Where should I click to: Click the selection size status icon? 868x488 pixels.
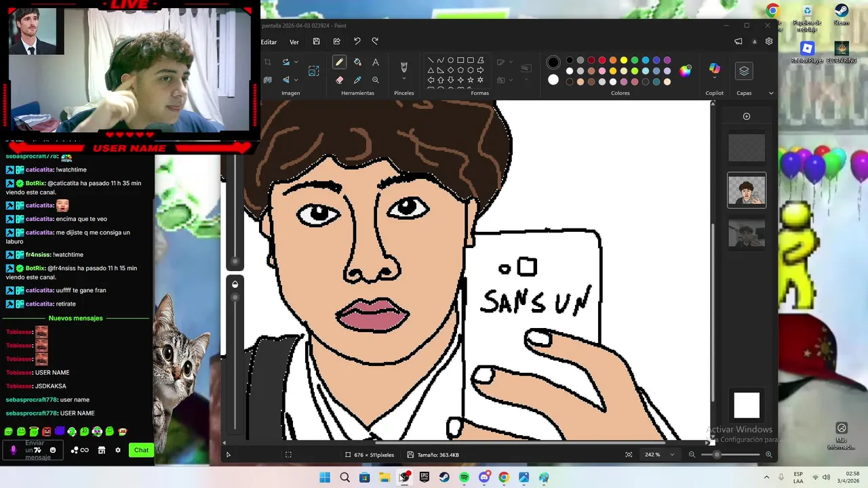tap(349, 455)
